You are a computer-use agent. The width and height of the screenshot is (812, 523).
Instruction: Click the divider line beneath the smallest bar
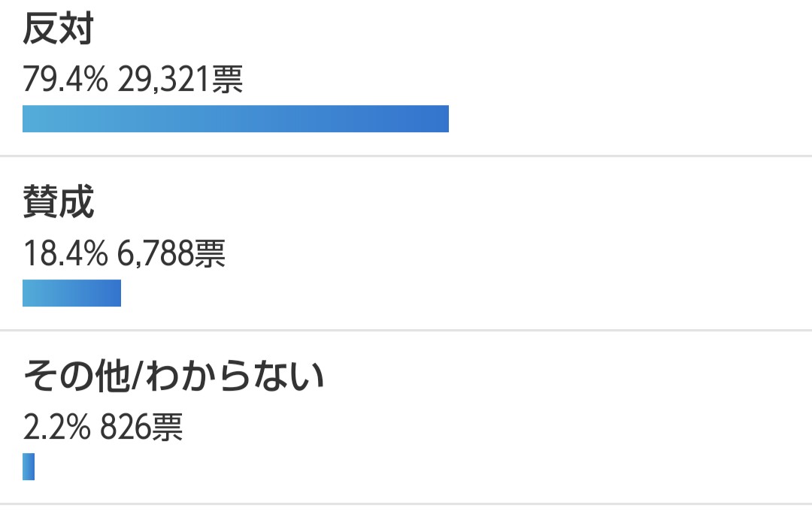pyautogui.click(x=406, y=503)
